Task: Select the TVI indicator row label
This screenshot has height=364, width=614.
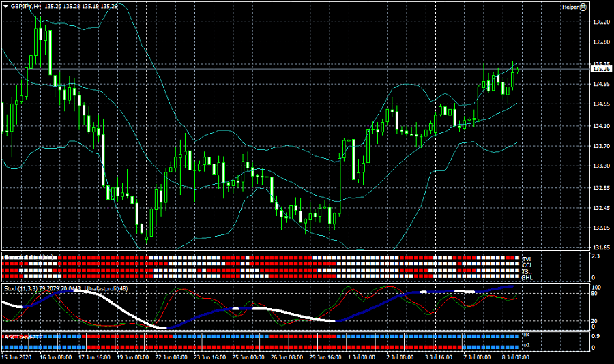Action: pos(526,259)
